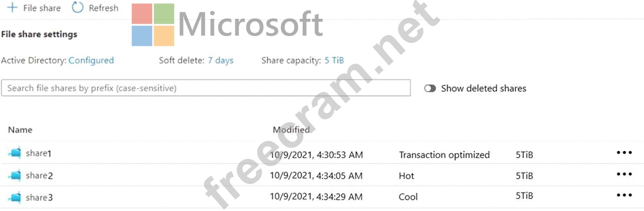Click the plus icon to add file share

pos(12,8)
